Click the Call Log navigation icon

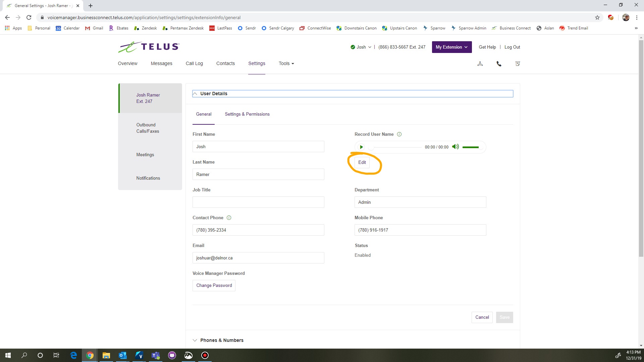click(x=194, y=63)
